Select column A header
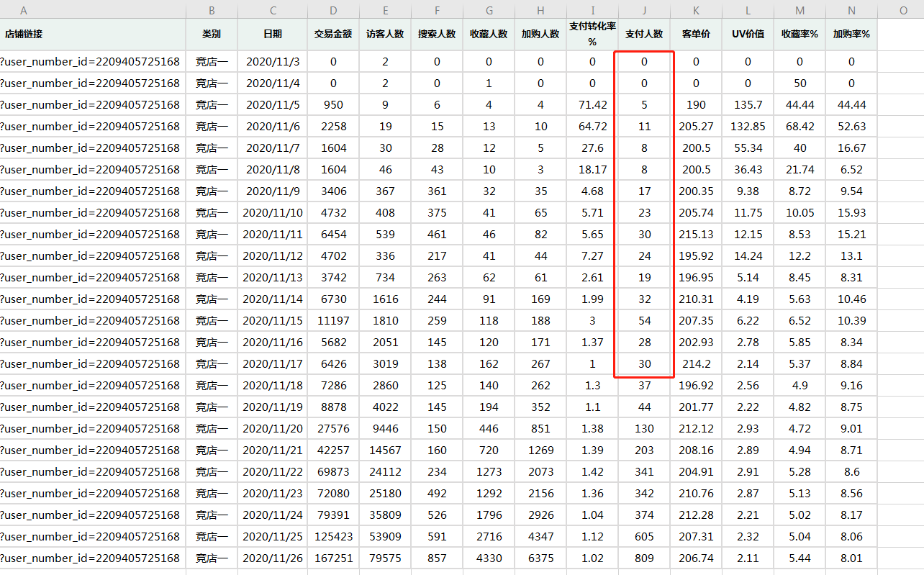Screen dimensions: 924x575 [x=93, y=11]
